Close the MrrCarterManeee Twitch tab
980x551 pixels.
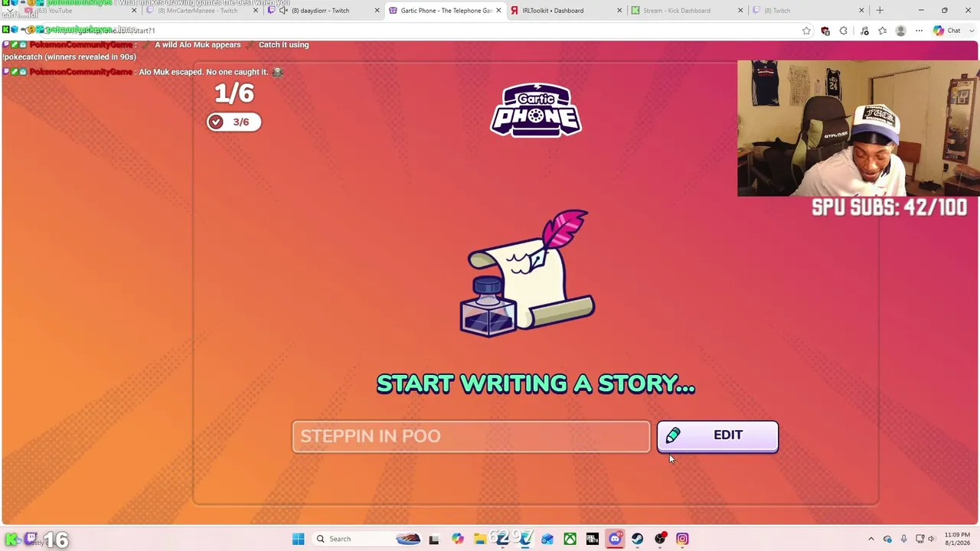point(256,11)
